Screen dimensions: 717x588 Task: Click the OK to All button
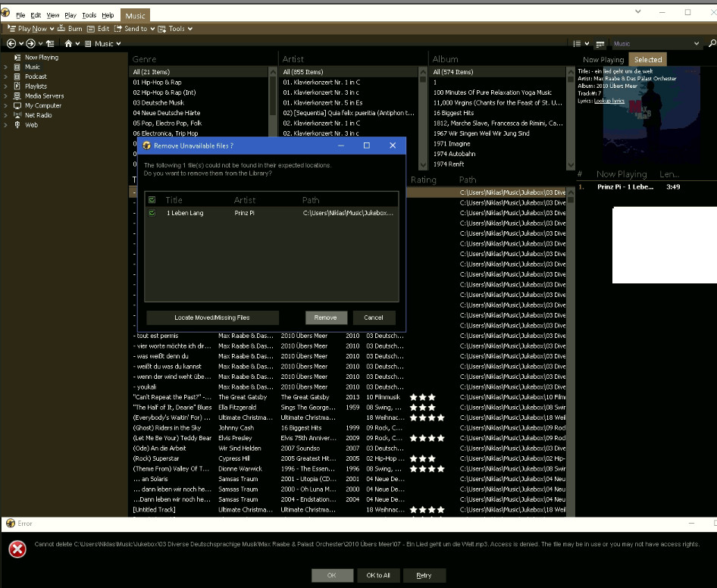(x=378, y=575)
